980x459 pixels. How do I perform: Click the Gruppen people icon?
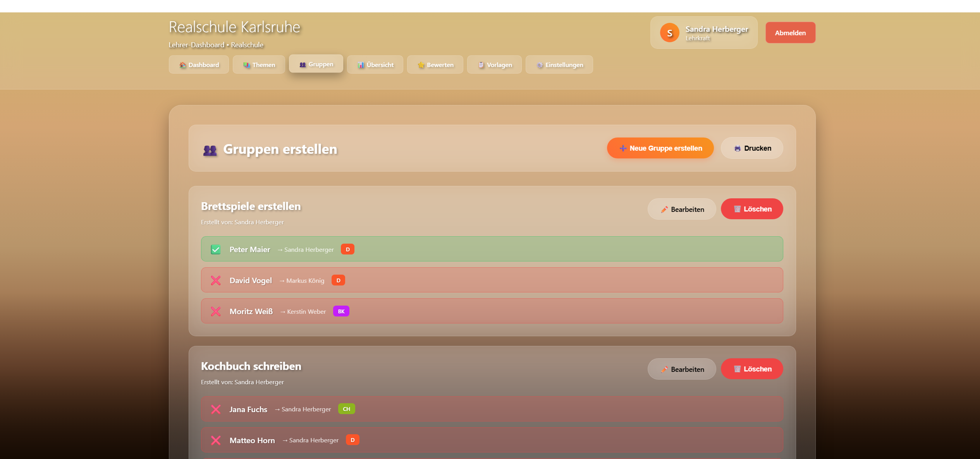(303, 64)
